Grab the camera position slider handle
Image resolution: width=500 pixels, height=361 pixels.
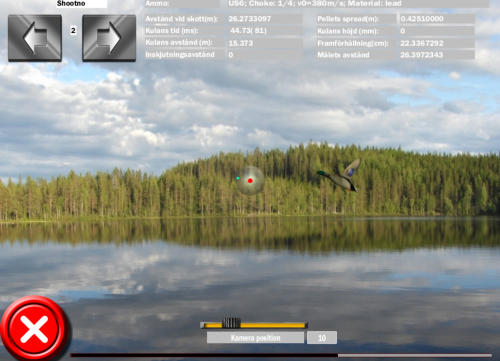231,323
